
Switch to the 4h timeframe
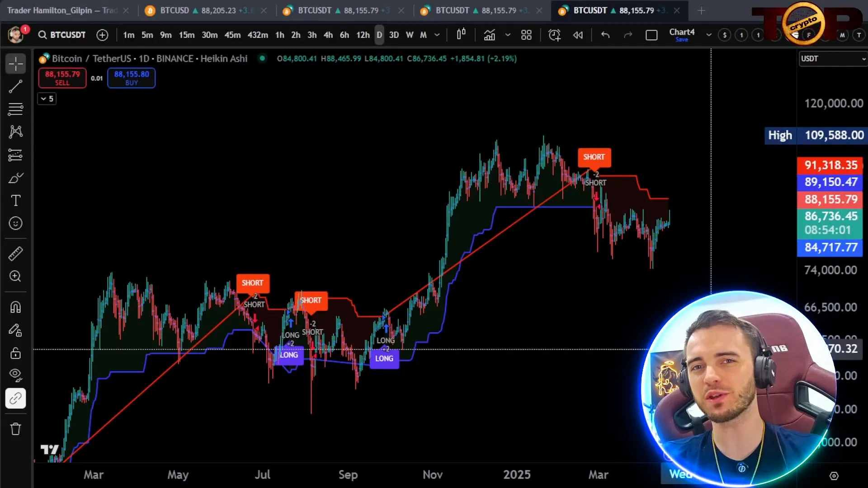coord(328,35)
